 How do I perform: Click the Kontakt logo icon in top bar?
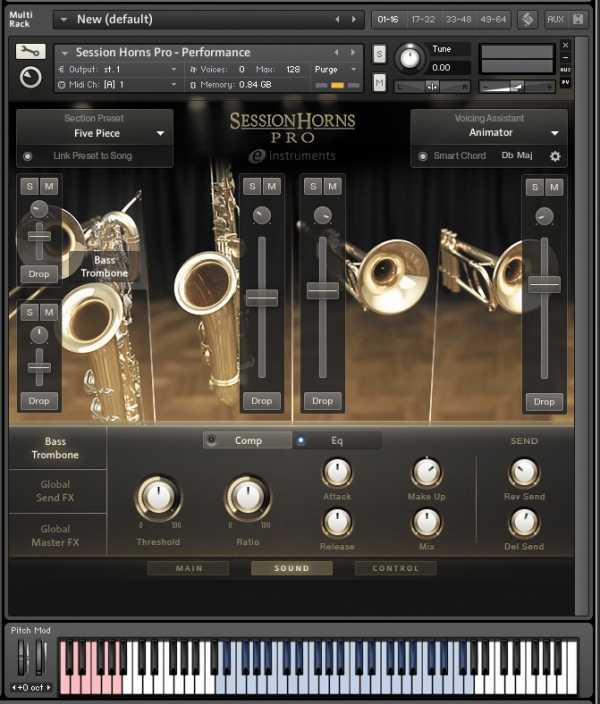coord(527,19)
